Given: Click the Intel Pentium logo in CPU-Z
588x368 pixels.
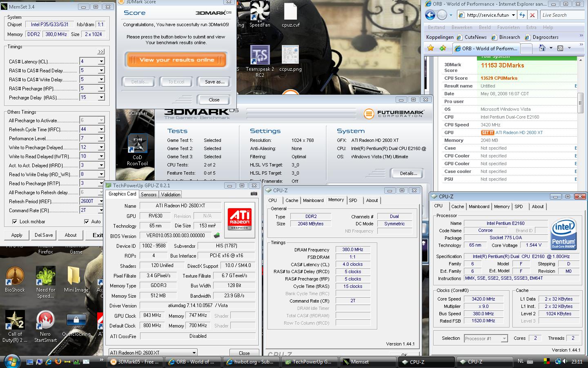Looking at the screenshot, I should click(563, 235).
